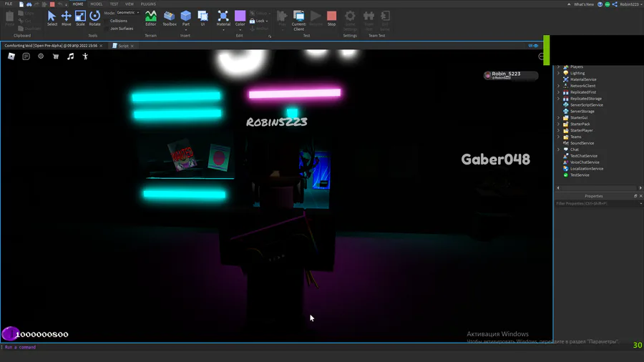Open the Material picker icon
This screenshot has height=362, width=644.
(x=223, y=16)
